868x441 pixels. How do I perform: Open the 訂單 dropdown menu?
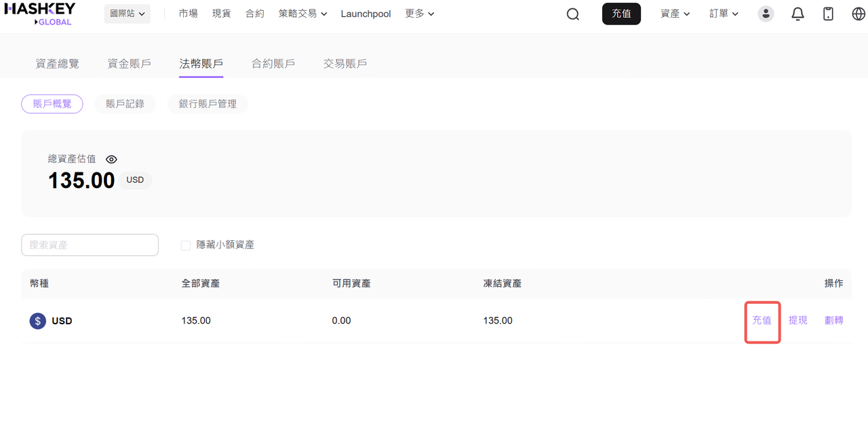[724, 14]
